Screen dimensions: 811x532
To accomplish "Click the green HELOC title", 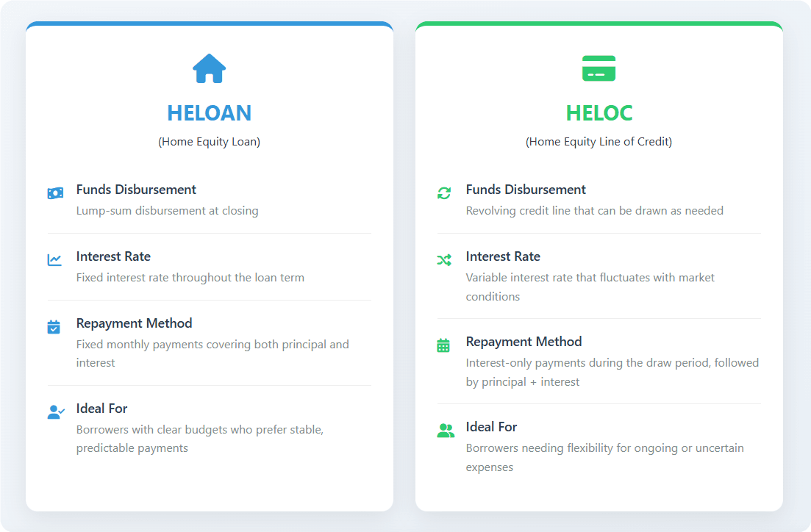I will tap(599, 113).
